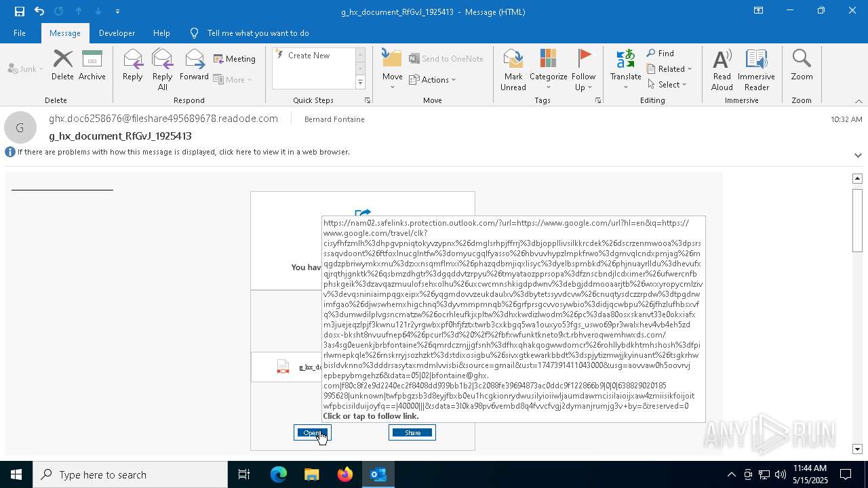Click the volume speaker icon
868x488 pixels.
pos(780,474)
